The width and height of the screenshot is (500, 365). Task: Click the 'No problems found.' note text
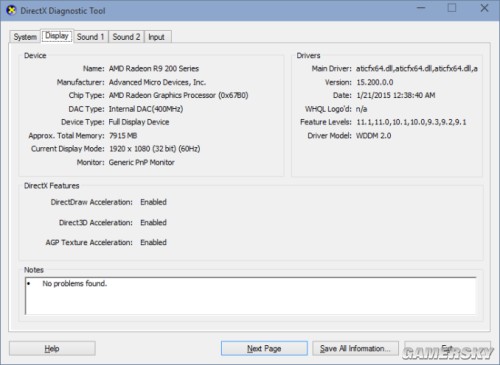[75, 284]
